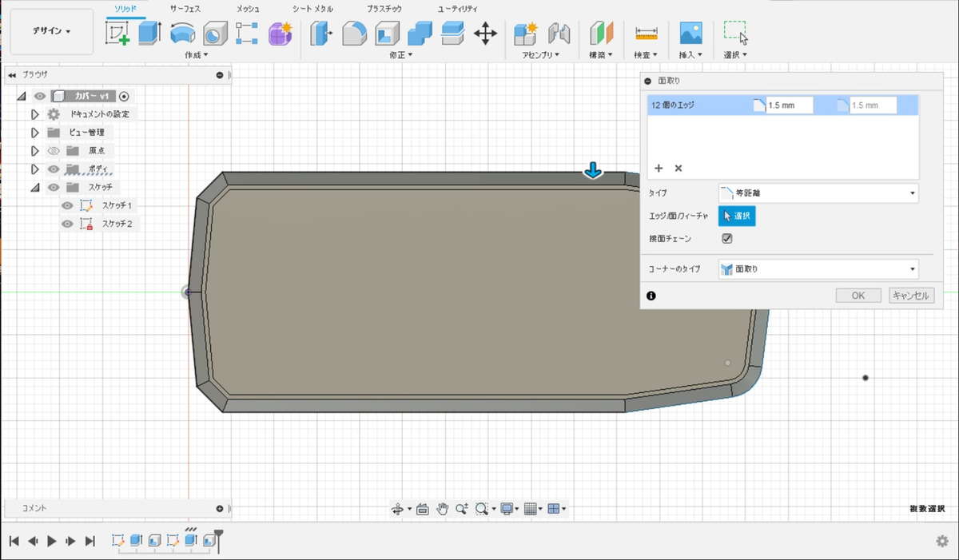Show the 原点 folder via eye icon
The image size is (959, 560).
click(x=54, y=150)
